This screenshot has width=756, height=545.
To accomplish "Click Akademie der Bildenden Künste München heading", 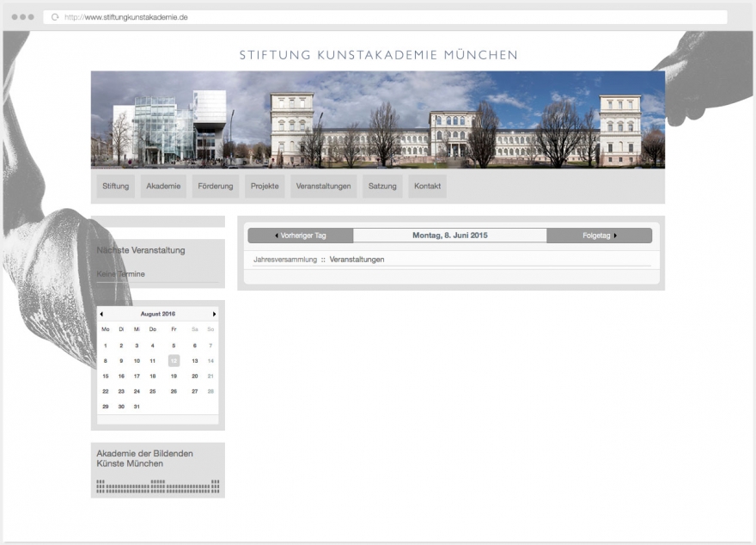I will [x=144, y=459].
